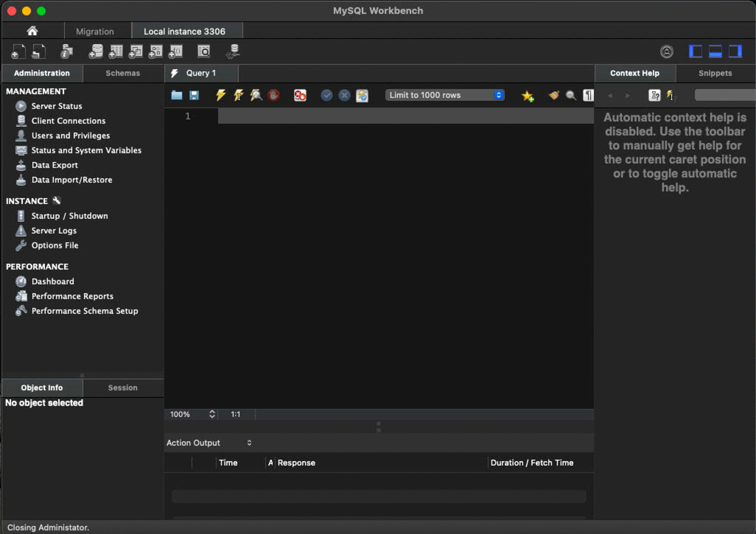Toggle the bottom output panel
This screenshot has width=756, height=534.
coord(715,52)
